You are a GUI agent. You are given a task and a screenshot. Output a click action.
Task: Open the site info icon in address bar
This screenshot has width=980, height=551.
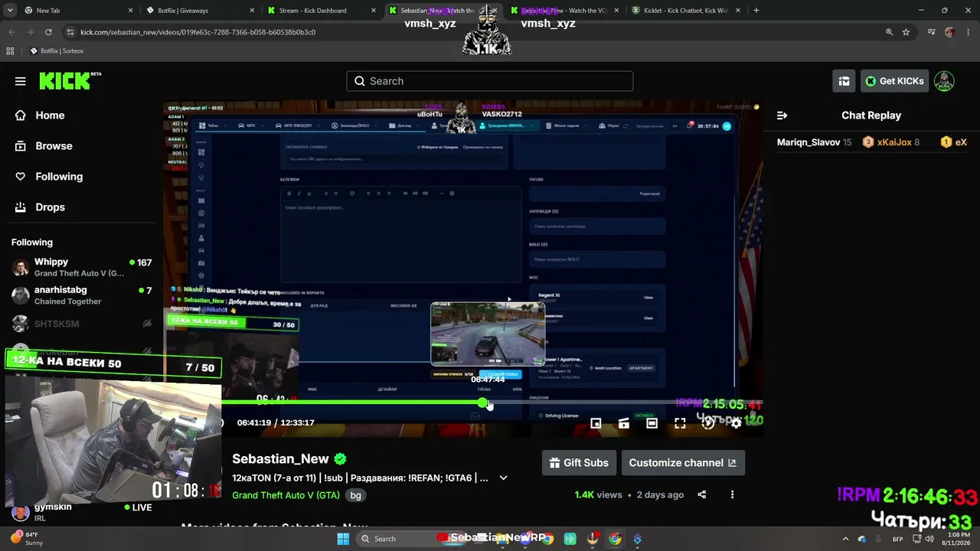(70, 32)
